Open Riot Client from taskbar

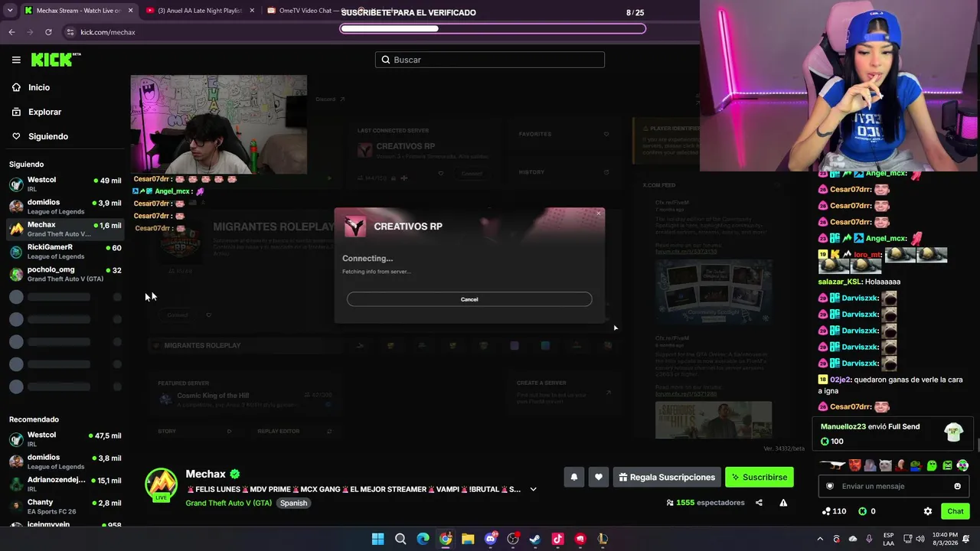580,539
